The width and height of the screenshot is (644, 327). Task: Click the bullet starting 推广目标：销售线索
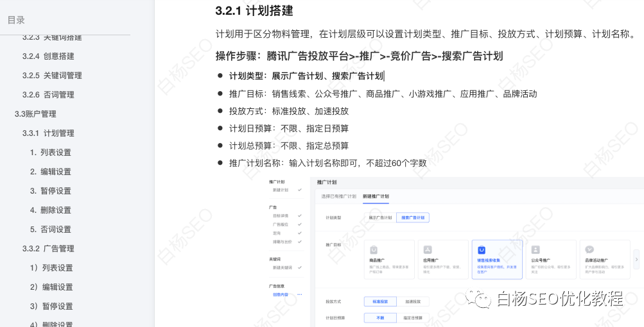[x=383, y=94]
